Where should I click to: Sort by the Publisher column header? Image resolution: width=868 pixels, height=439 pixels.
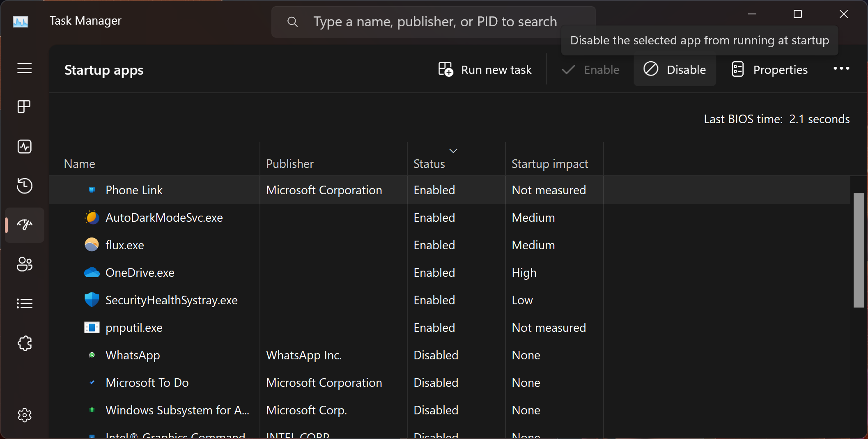tap(290, 164)
